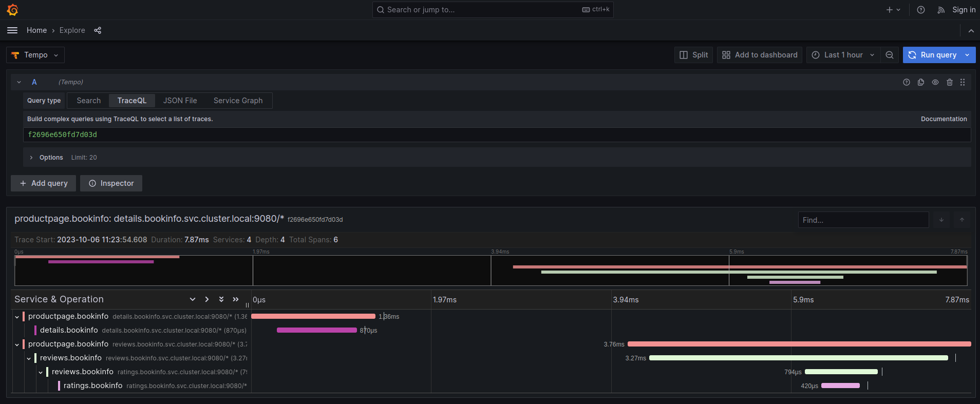Open the hamburger navigation menu
The width and height of the screenshot is (980, 404).
[12, 30]
